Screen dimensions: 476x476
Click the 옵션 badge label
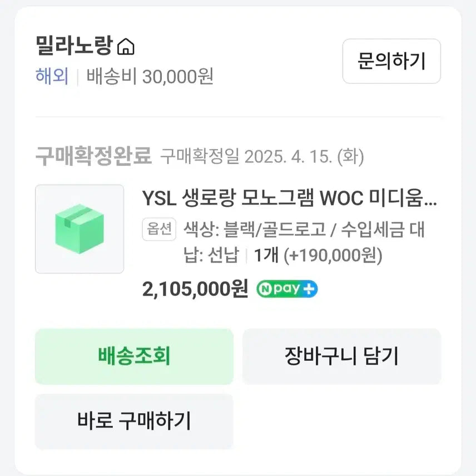coord(159,230)
